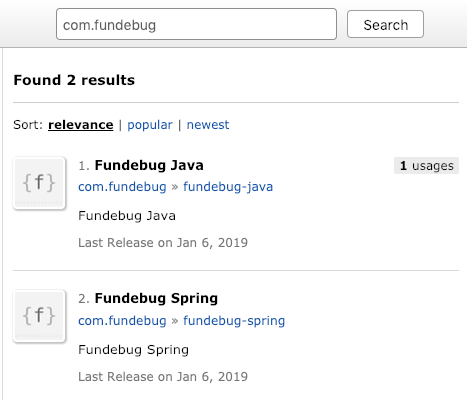Open the fundebug-java artifact link
The image size is (467, 400).
point(228,187)
